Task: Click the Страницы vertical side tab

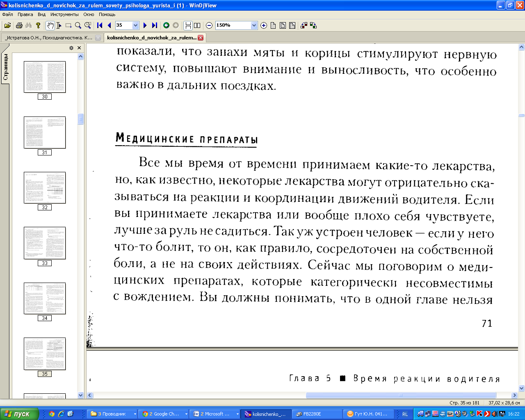Action: (5, 66)
